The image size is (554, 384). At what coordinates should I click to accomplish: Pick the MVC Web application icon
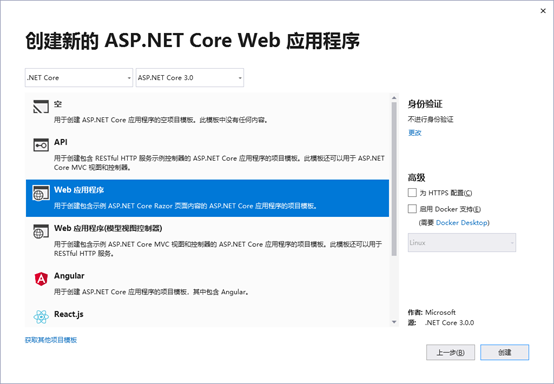41,231
